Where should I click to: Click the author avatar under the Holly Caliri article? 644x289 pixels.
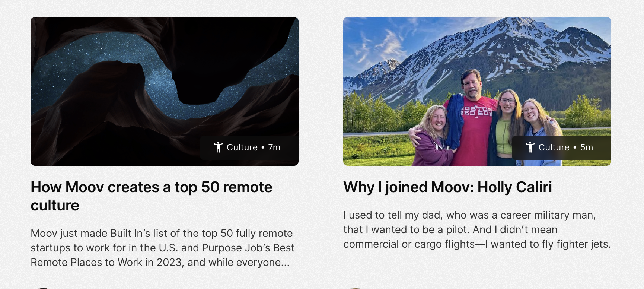(x=356, y=288)
